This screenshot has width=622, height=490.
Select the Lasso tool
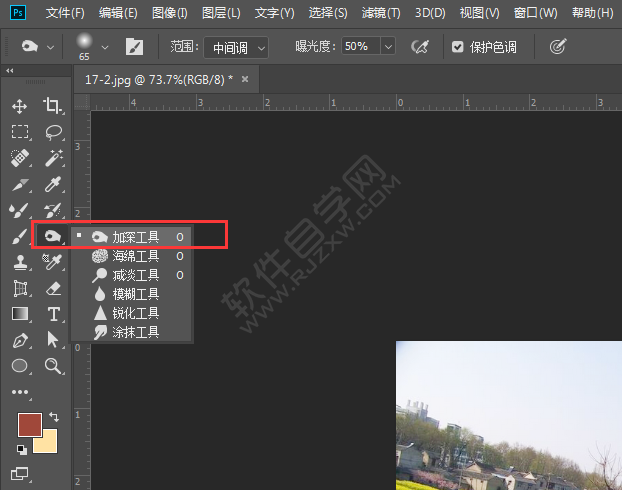pos(54,132)
